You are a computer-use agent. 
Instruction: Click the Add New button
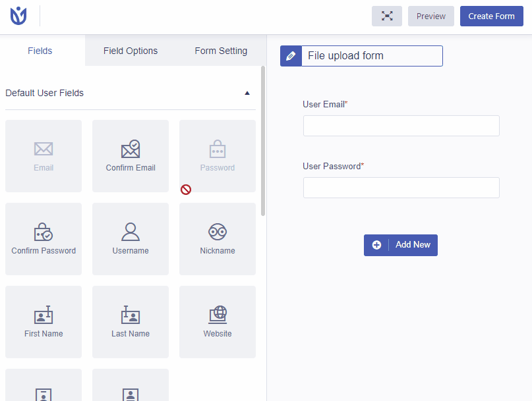point(401,245)
